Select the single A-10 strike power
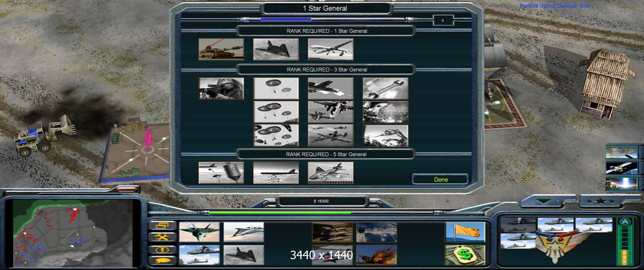The width and height of the screenshot is (644, 270). coord(330,89)
